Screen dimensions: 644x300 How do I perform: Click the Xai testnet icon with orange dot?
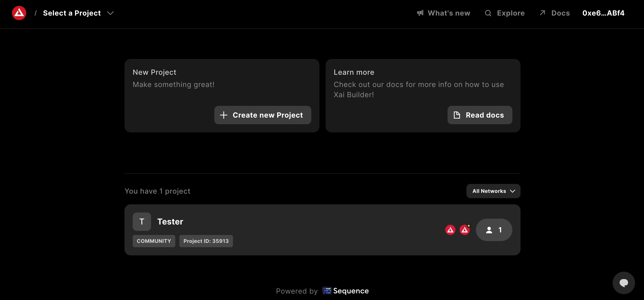[x=465, y=230]
